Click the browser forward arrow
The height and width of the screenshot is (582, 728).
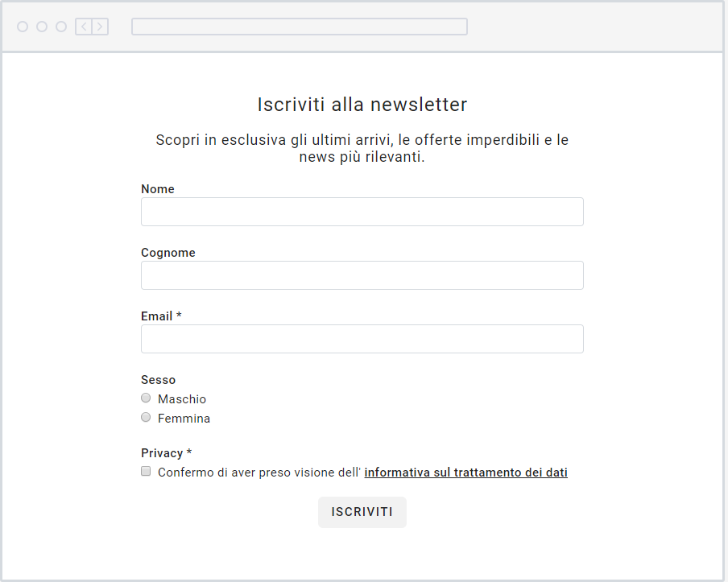pos(100,27)
